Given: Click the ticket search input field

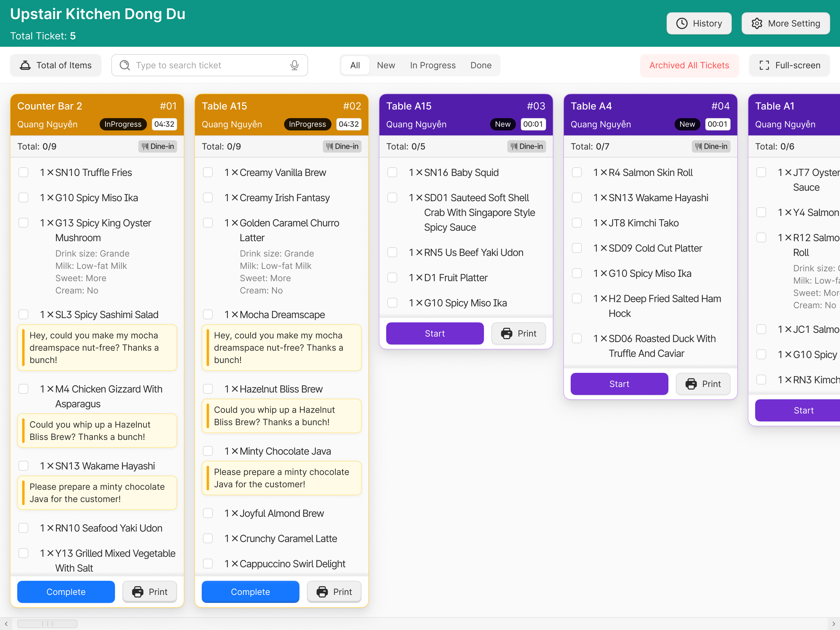Looking at the screenshot, I should click(x=210, y=65).
